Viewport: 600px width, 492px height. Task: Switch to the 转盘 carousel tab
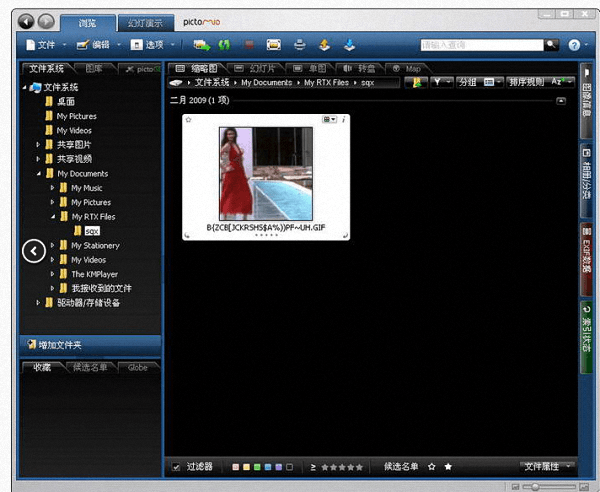[x=360, y=69]
